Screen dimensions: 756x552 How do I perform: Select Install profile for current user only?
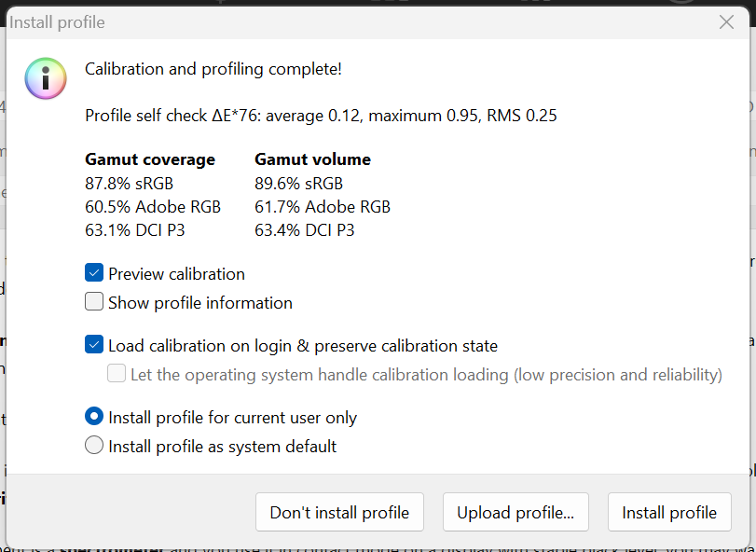pyautogui.click(x=94, y=417)
